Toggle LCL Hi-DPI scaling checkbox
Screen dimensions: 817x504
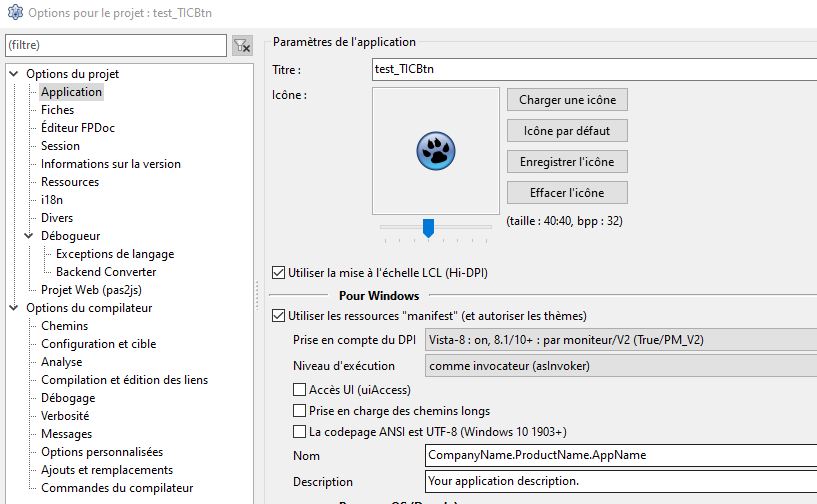pyautogui.click(x=279, y=272)
